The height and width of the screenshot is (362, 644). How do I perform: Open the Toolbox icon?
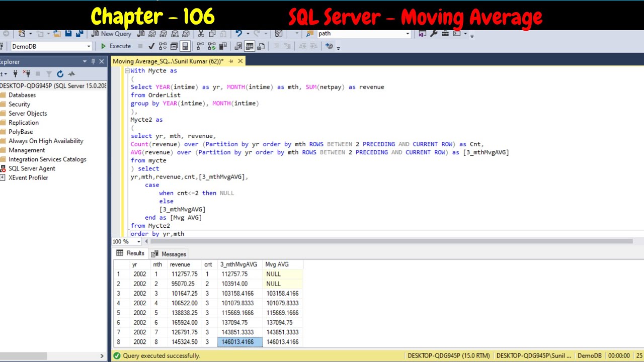(445, 34)
